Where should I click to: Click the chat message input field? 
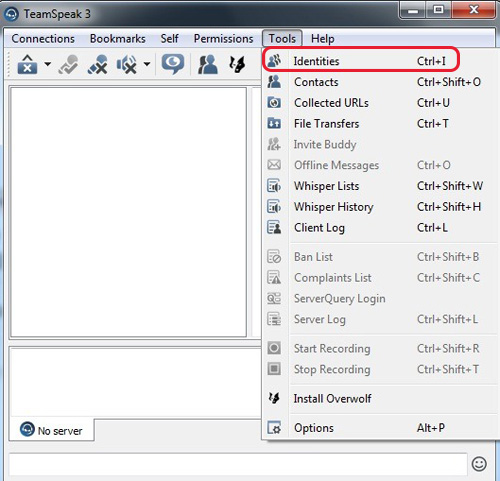pos(238,464)
